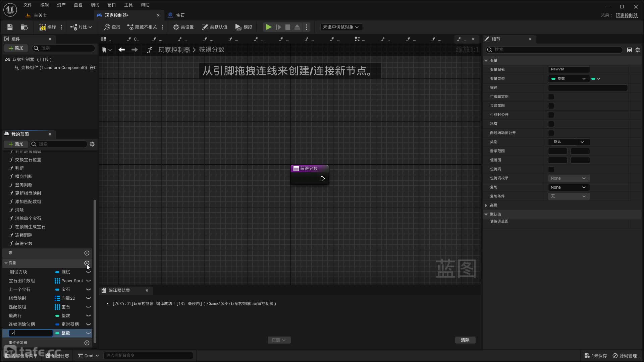Image resolution: width=644 pixels, height=362 pixels.
Task: Switch Details view to property matrix grid icon
Action: tap(630, 50)
